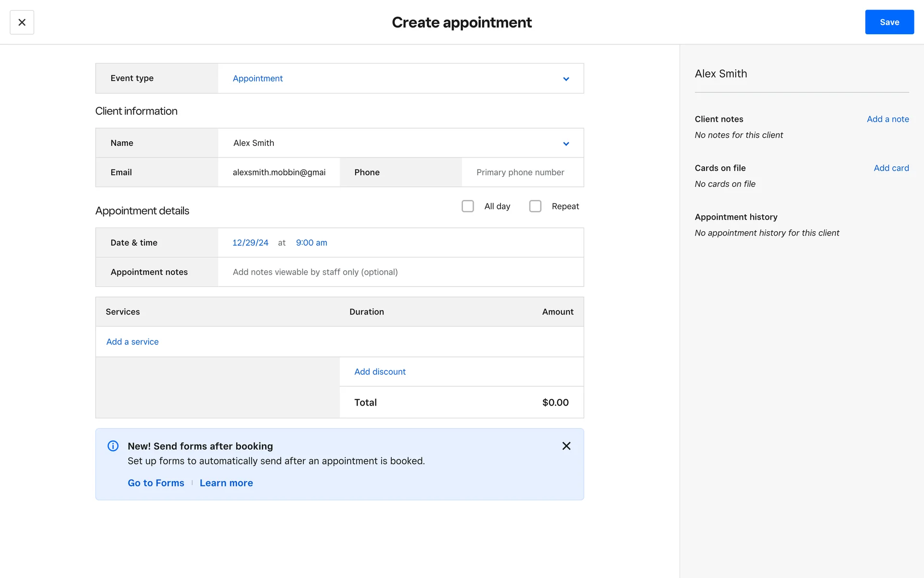Select the Appointment event type value

tap(258, 79)
